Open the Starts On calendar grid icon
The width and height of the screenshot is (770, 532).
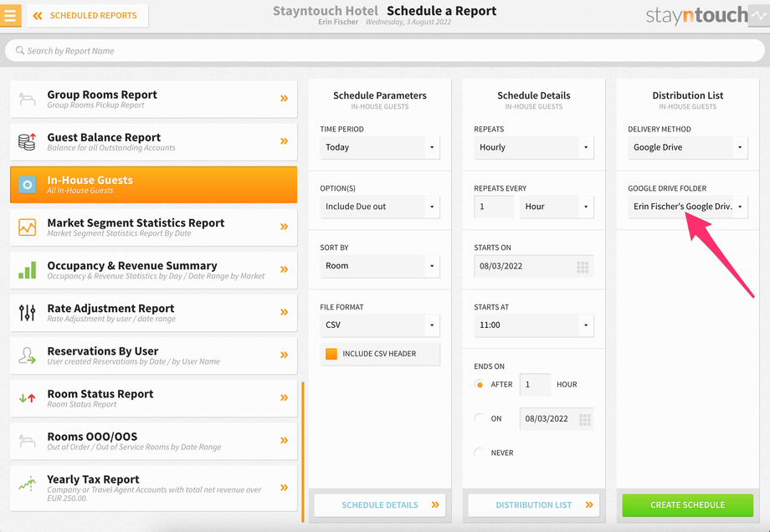click(583, 267)
